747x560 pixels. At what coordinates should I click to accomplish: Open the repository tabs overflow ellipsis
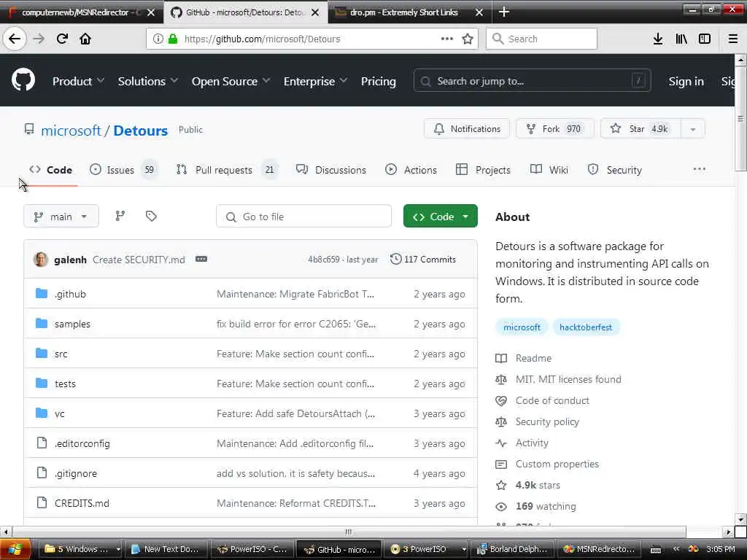tap(700, 169)
